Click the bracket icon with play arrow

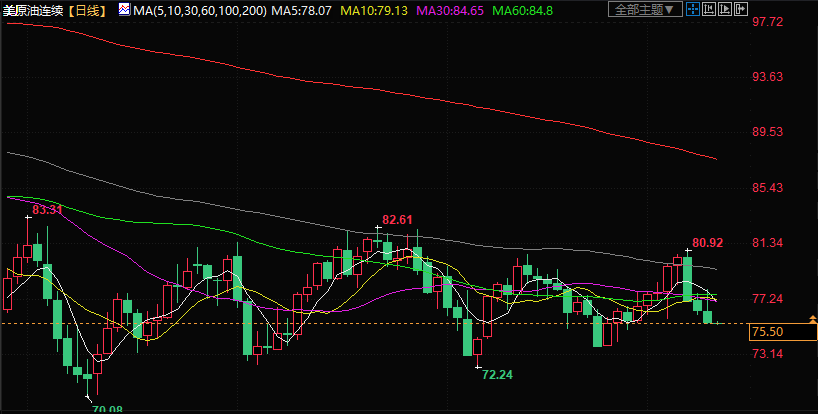point(724,9)
